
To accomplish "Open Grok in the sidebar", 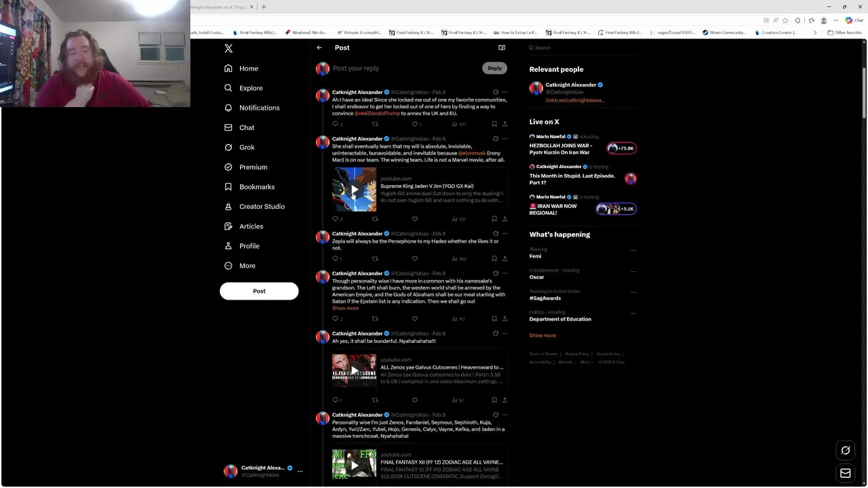I will [x=239, y=147].
